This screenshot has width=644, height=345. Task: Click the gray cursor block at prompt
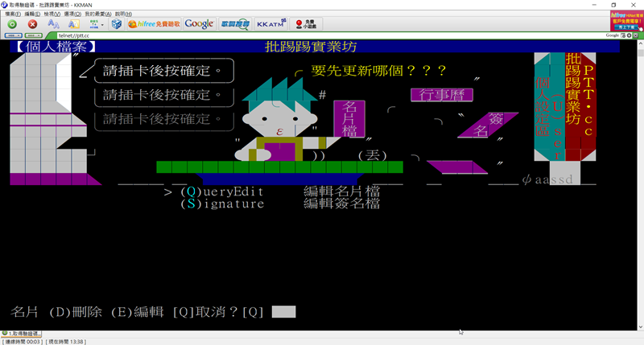283,312
